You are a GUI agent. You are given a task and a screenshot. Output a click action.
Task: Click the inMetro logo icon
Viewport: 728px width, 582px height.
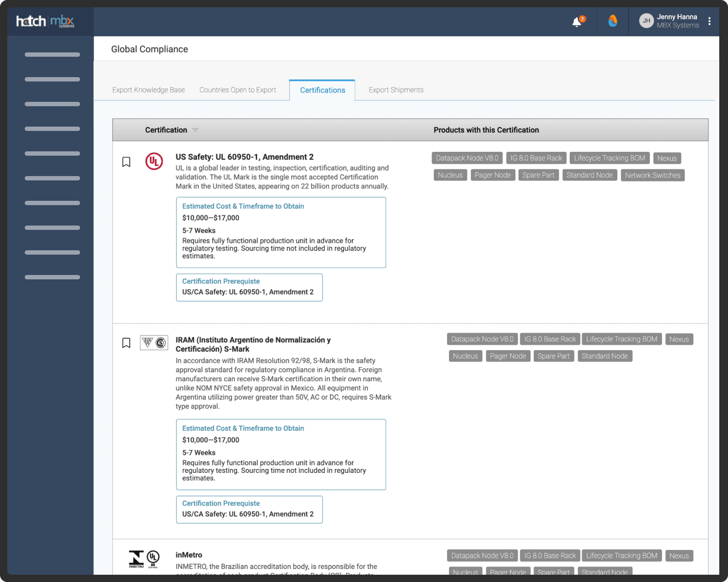(x=144, y=559)
